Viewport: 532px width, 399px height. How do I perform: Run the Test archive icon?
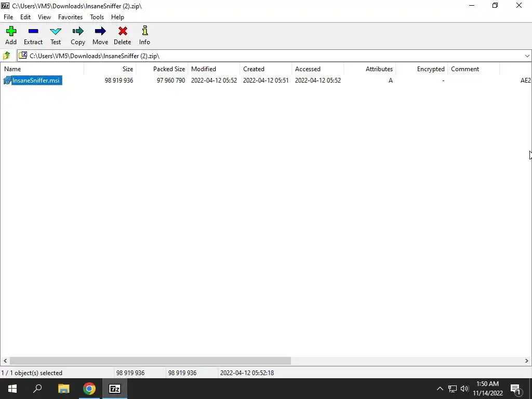(x=56, y=31)
